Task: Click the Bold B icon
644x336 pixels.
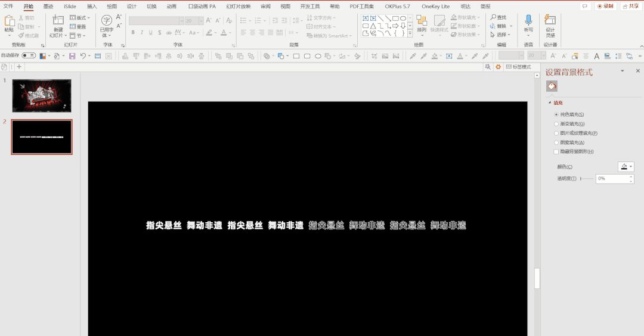Action: pyautogui.click(x=133, y=32)
